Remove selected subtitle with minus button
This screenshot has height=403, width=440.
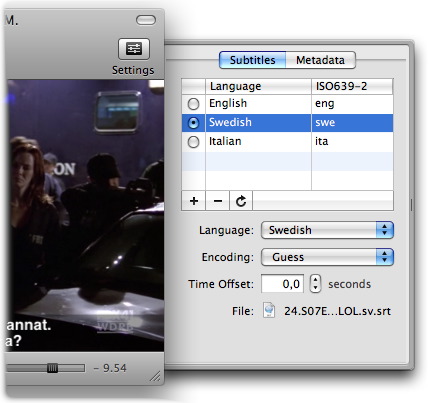pos(218,201)
